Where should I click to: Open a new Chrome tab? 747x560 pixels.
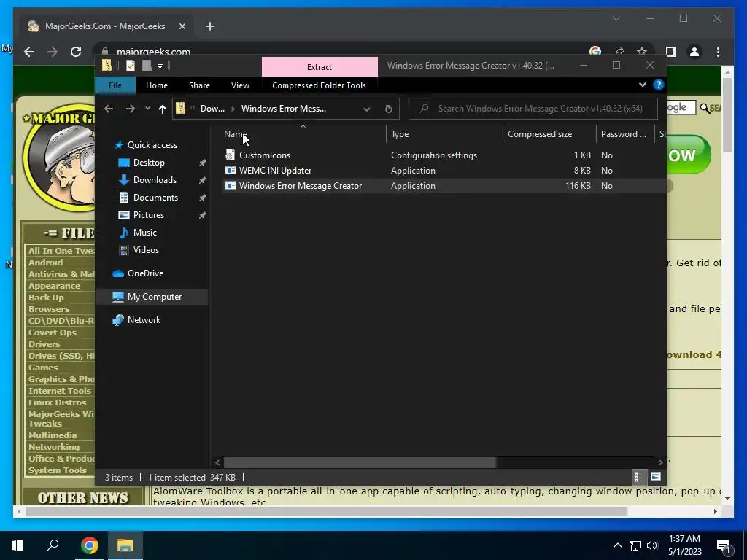tap(210, 26)
